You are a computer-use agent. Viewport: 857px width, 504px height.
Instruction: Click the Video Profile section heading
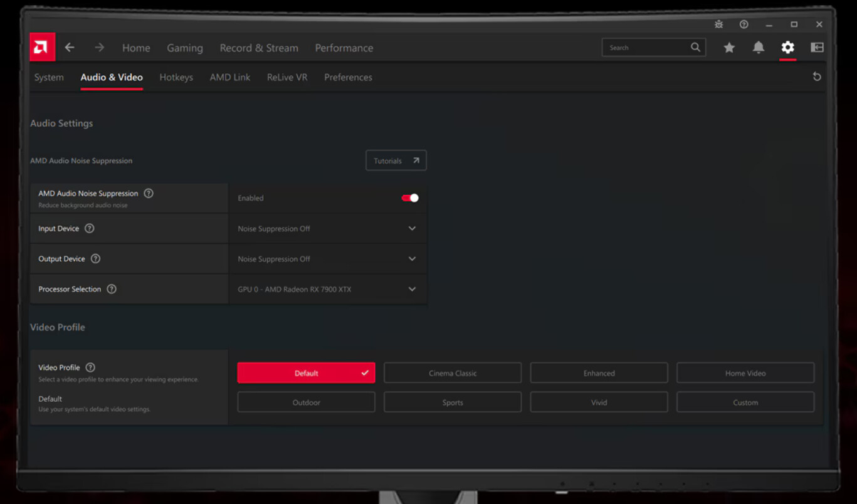58,327
